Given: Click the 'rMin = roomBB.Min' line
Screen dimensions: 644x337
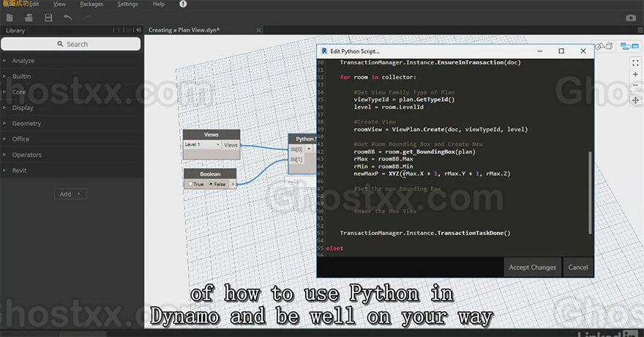Looking at the screenshot, I should [383, 166].
